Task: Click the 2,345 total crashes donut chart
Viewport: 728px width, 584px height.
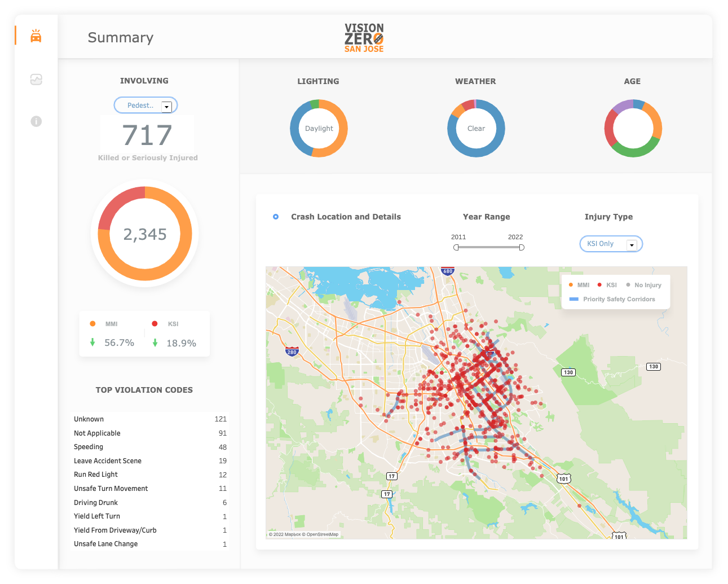Action: click(145, 234)
